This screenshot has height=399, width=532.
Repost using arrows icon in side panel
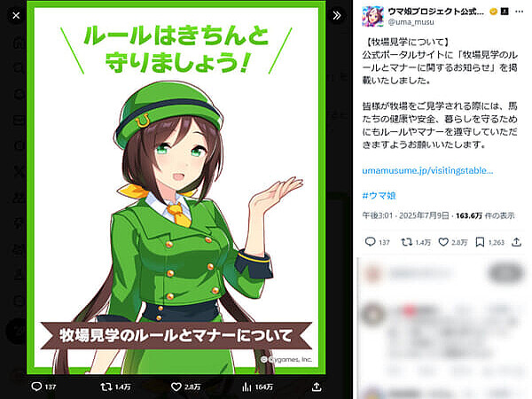coord(406,242)
